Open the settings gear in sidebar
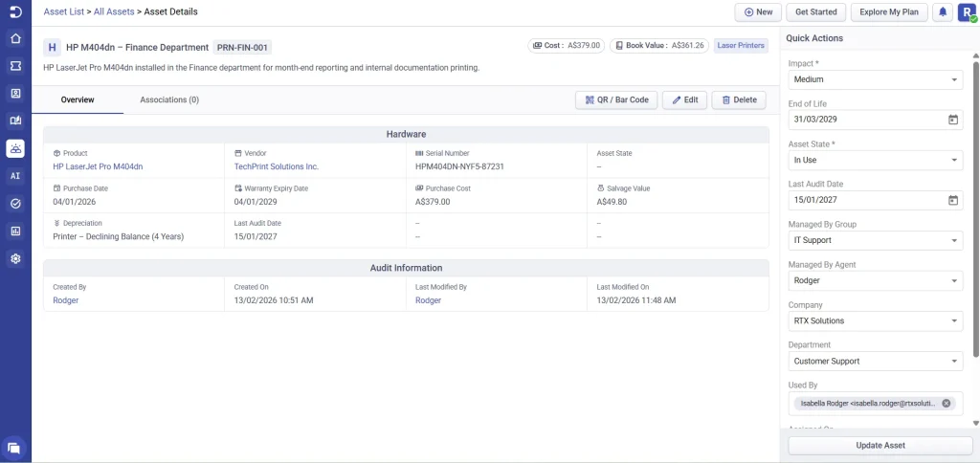Viewport: 980px width, 463px height. click(15, 258)
